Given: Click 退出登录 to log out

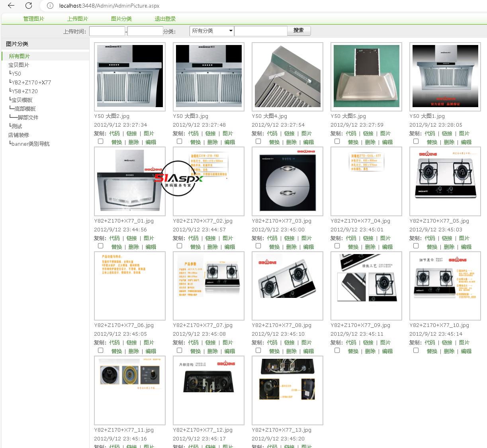Looking at the screenshot, I should click(x=165, y=19).
